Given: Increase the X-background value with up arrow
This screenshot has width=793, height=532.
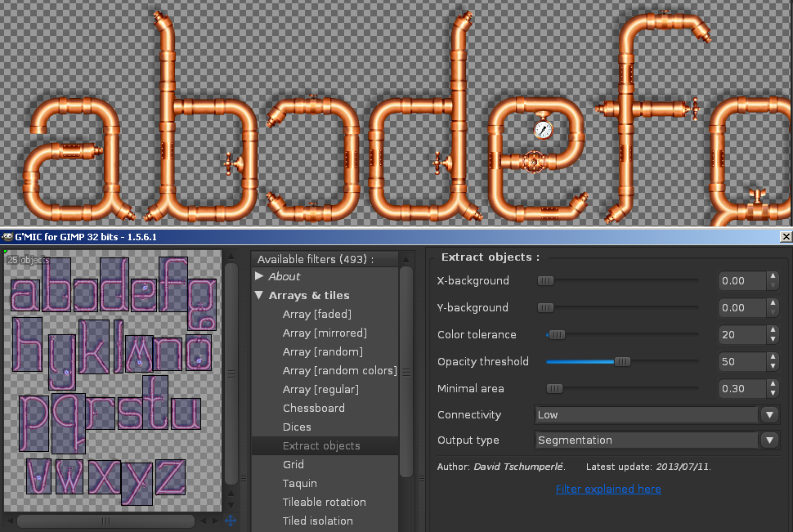Looking at the screenshot, I should pyautogui.click(x=773, y=276).
